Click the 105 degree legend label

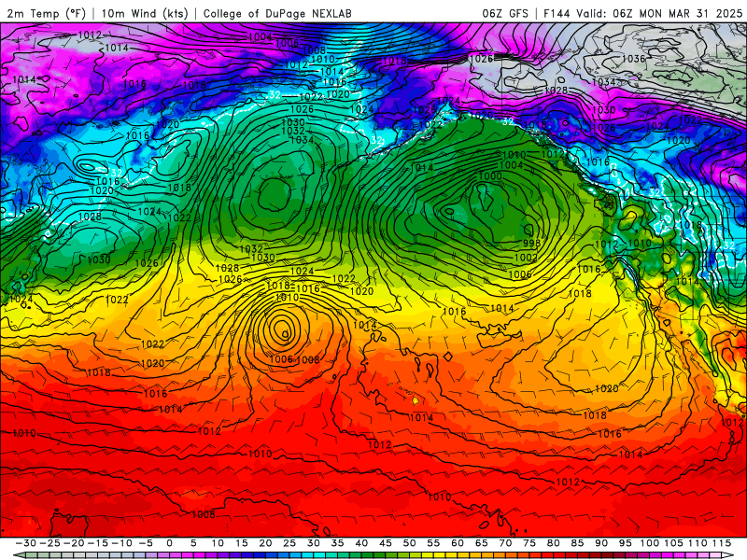click(673, 543)
